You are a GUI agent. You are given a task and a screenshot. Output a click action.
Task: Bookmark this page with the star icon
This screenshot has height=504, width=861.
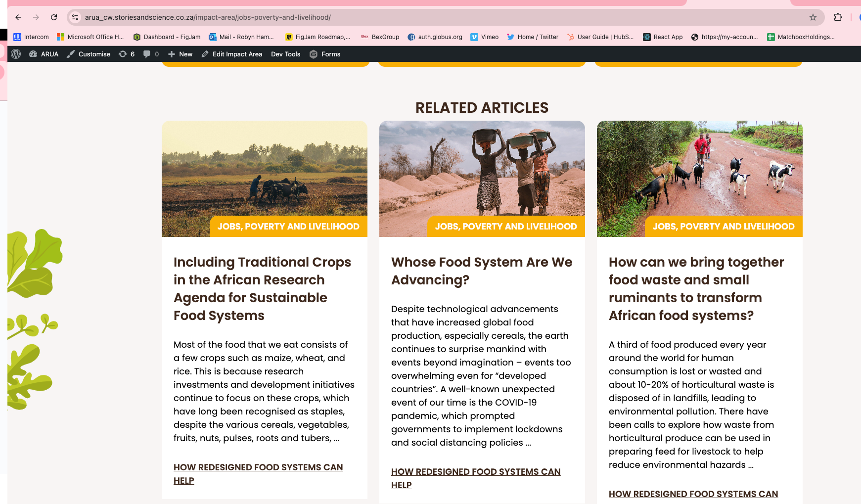tap(813, 17)
